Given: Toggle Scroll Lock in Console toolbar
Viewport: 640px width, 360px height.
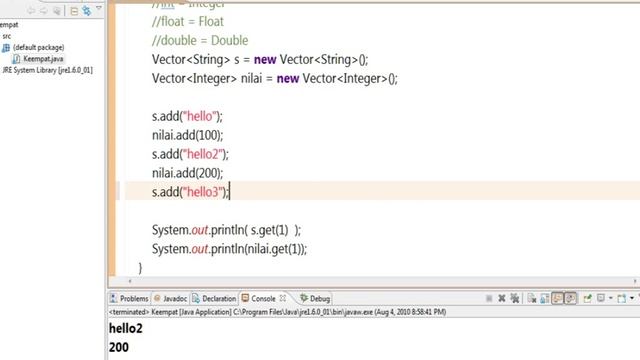Looking at the screenshot, I should (544, 299).
